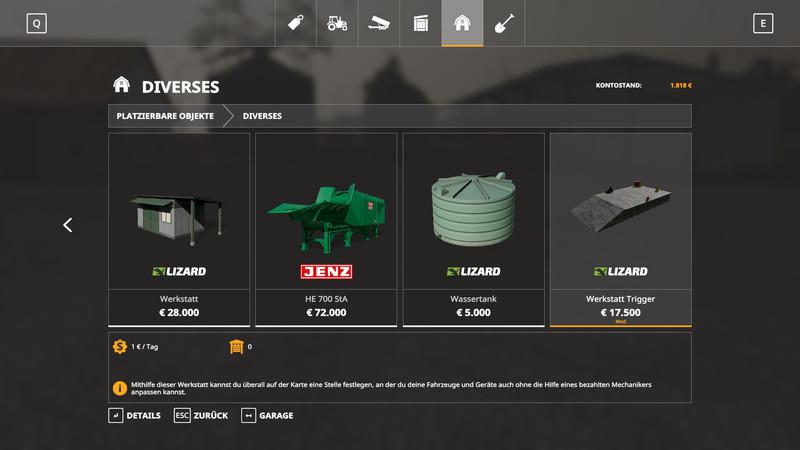Open the sales tag category icon

(296, 23)
